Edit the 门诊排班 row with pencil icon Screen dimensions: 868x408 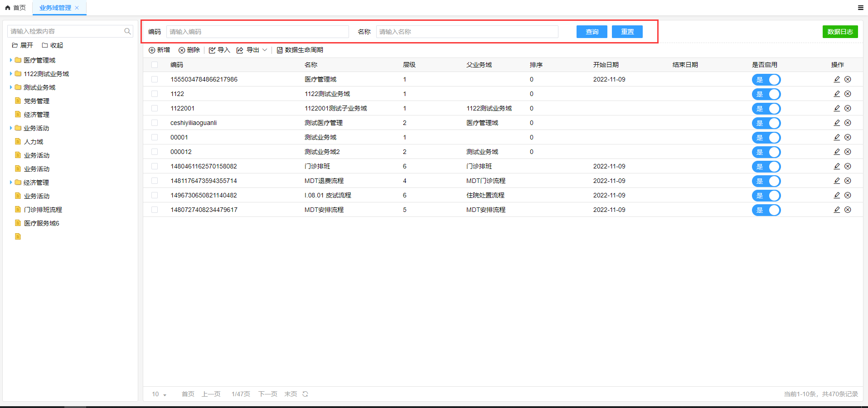pos(837,166)
